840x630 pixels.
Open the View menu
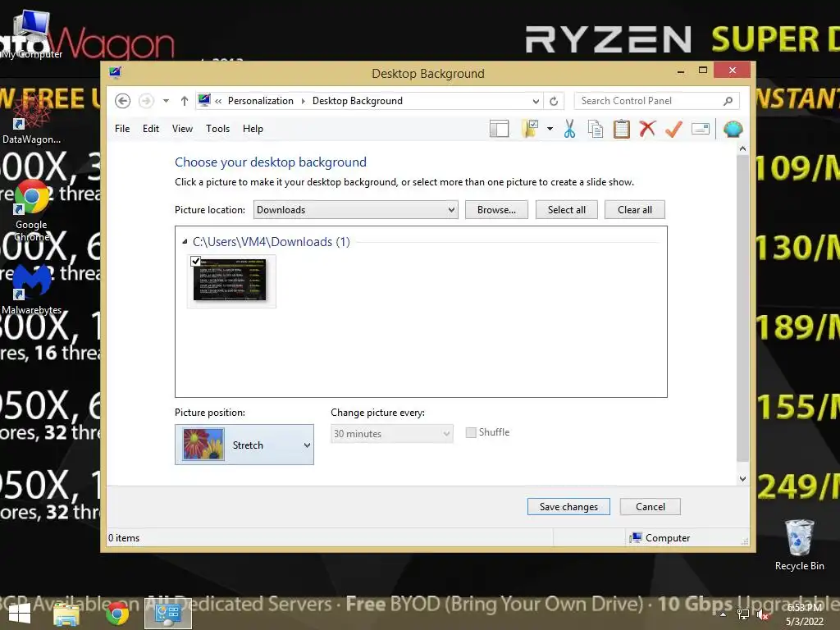point(182,129)
